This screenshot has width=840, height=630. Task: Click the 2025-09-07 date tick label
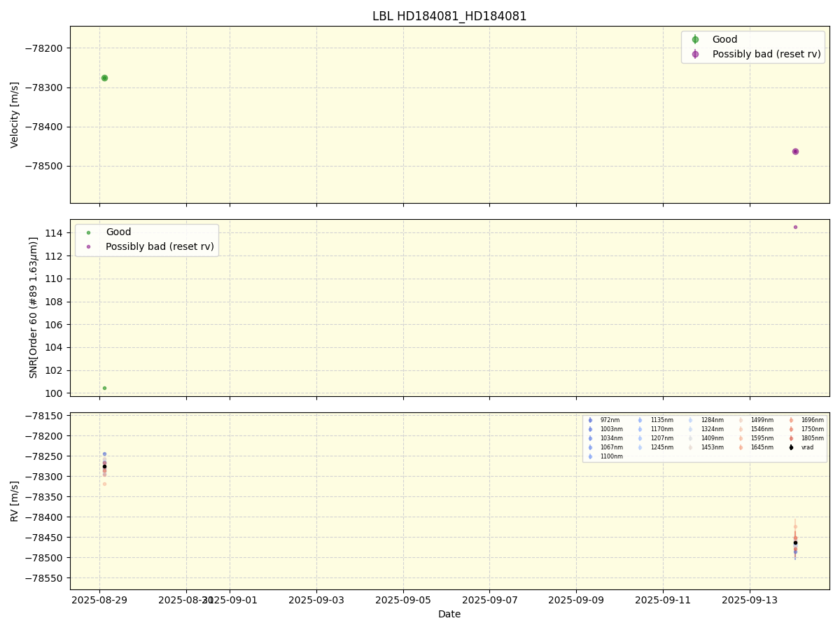[489, 600]
